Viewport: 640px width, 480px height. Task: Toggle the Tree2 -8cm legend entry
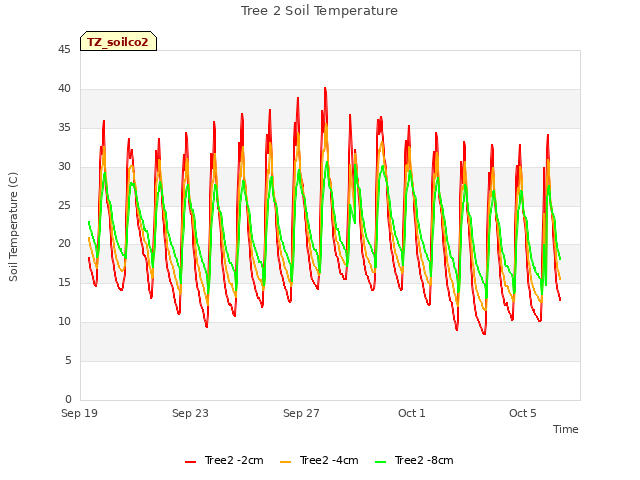pos(414,460)
